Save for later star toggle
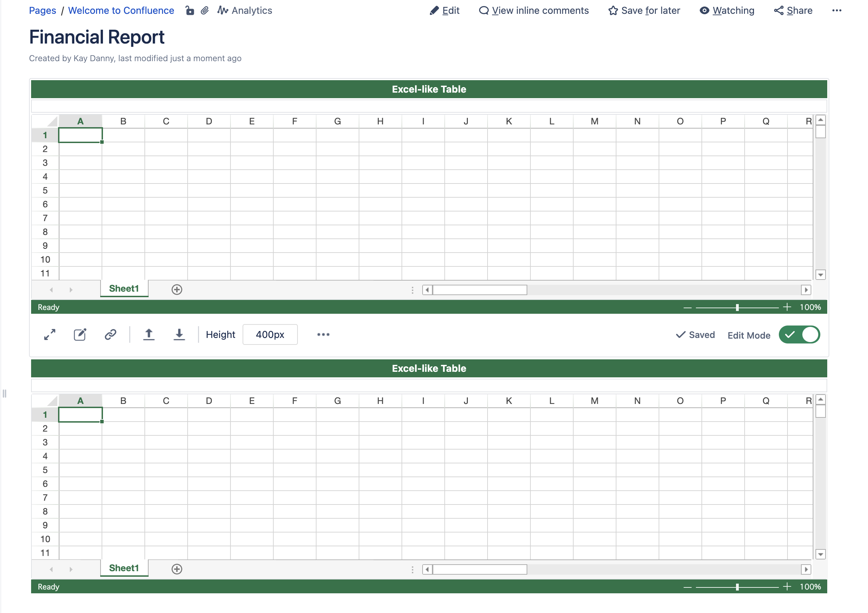Image resolution: width=868 pixels, height=613 pixels. 644,11
